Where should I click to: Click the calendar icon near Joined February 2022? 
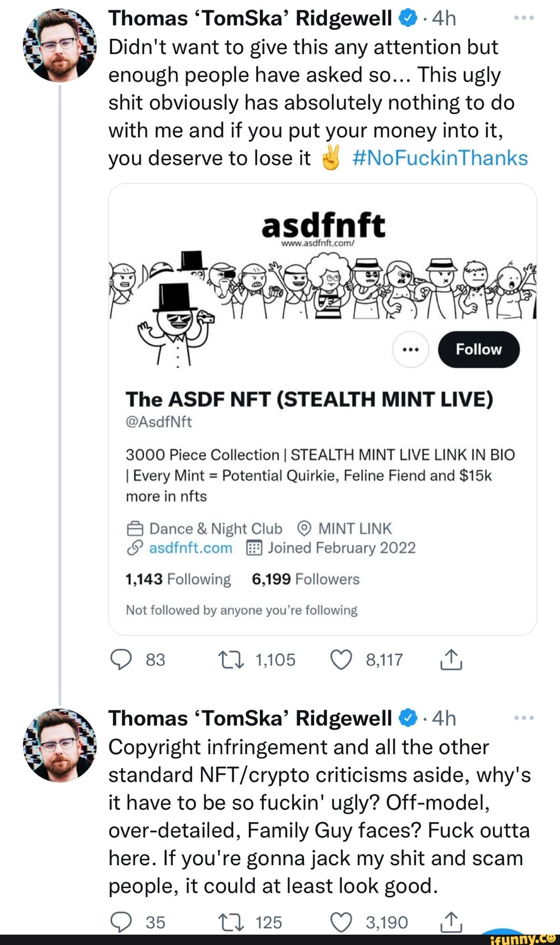click(x=254, y=548)
